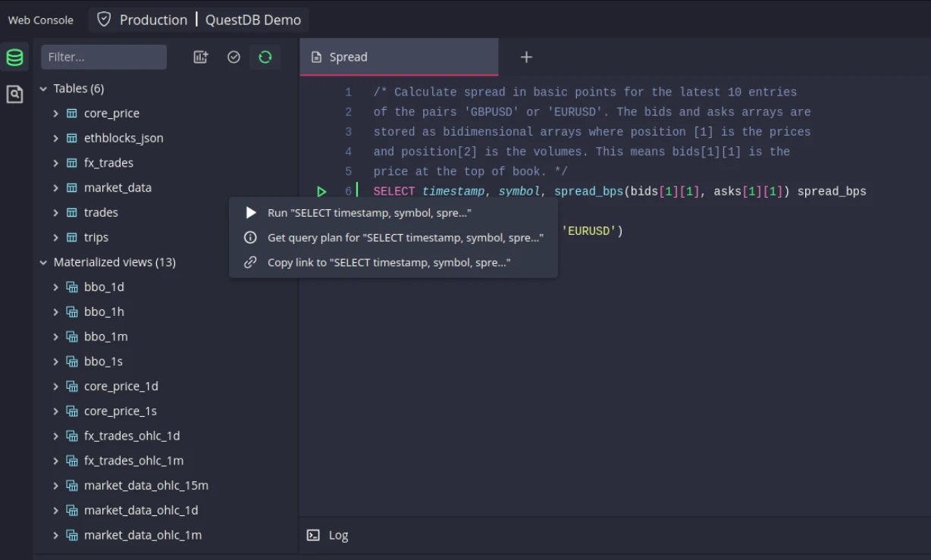Viewport: 931px width, 560px height.
Task: Expand the fx_trades table node
Action: pyautogui.click(x=55, y=163)
